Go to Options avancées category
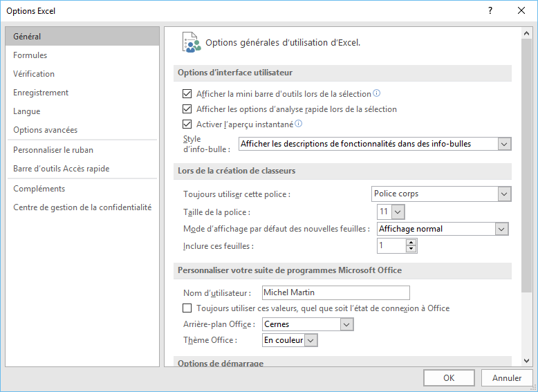This screenshot has height=392, width=538. 46,130
